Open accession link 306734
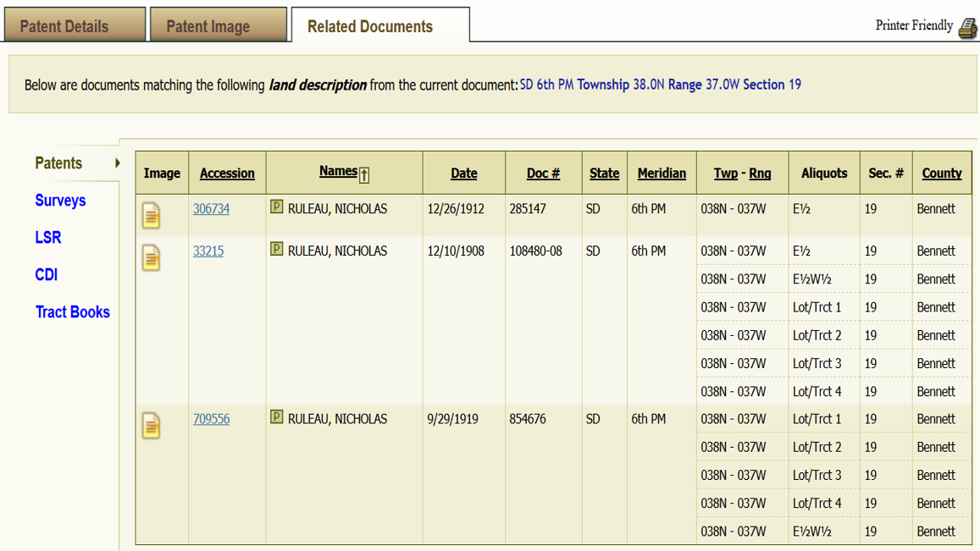The width and height of the screenshot is (980, 551). 211,209
